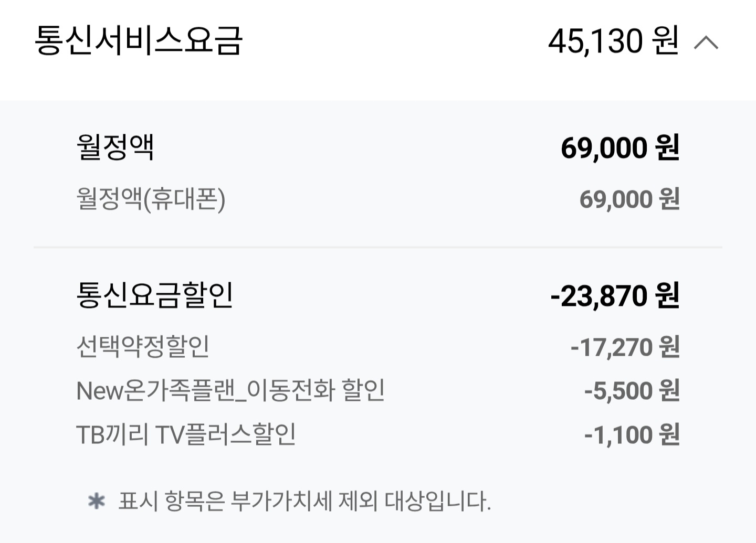Open the 선택약정할인 discount item
Image resolution: width=756 pixels, height=543 pixels.
(x=143, y=347)
